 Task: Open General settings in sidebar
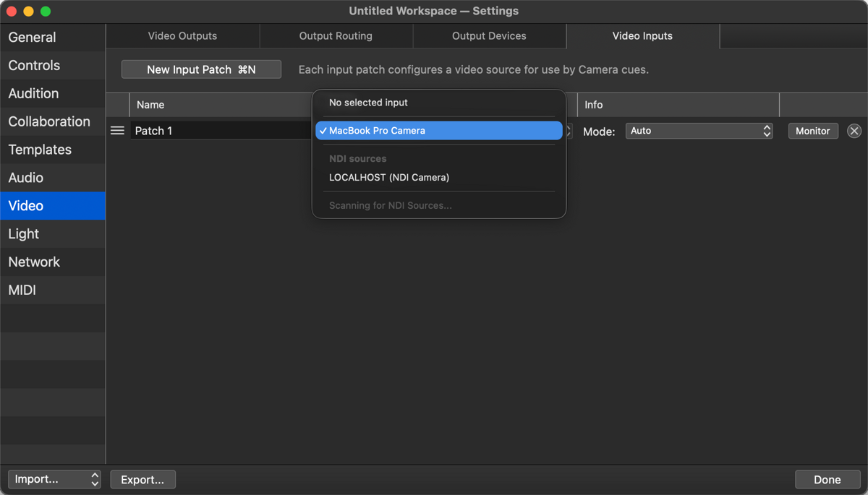pos(53,37)
